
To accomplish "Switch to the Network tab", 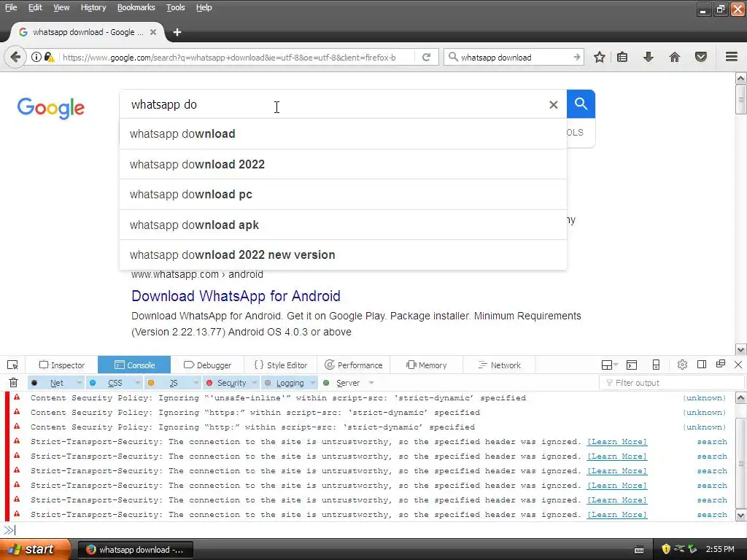I will click(499, 365).
